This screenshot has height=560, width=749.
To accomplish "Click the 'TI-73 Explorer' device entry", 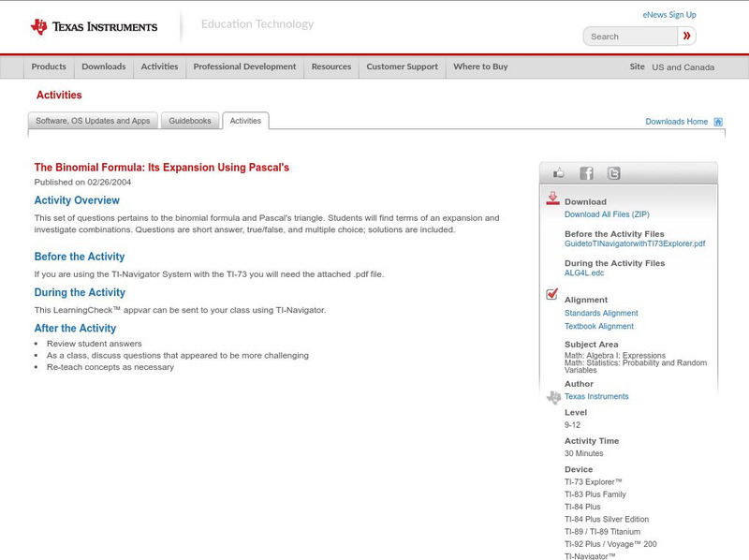I will click(594, 481).
